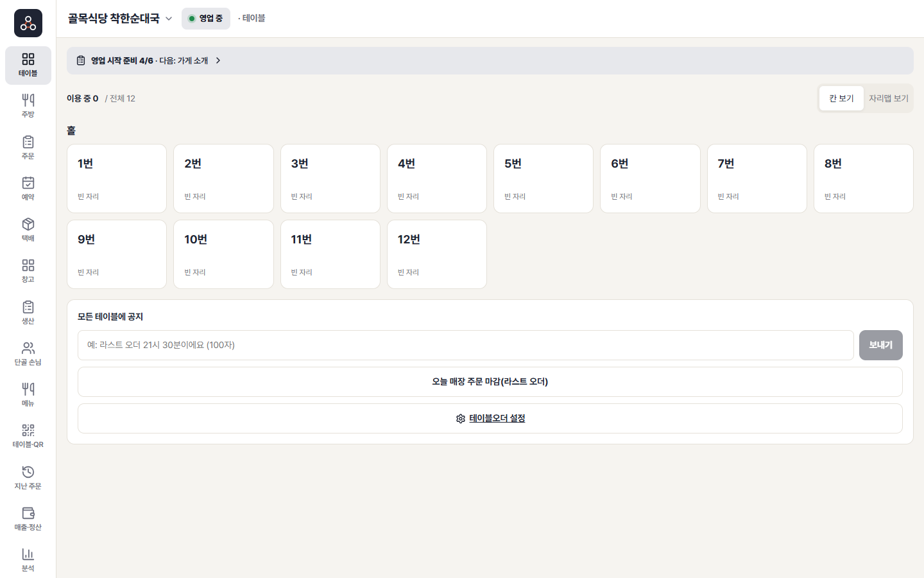Select table card 6번
This screenshot has width=924, height=578.
point(650,179)
